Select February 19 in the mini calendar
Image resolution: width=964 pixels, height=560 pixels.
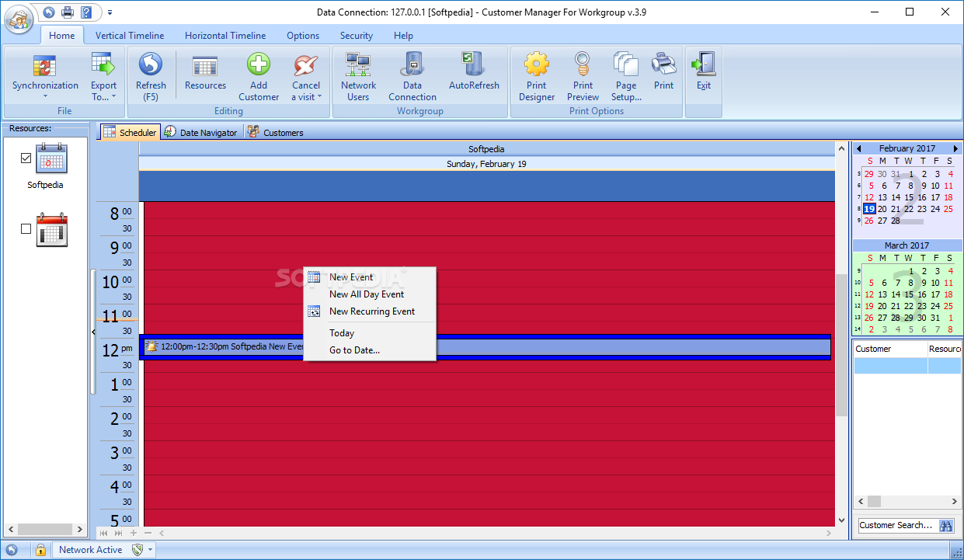[869, 209]
